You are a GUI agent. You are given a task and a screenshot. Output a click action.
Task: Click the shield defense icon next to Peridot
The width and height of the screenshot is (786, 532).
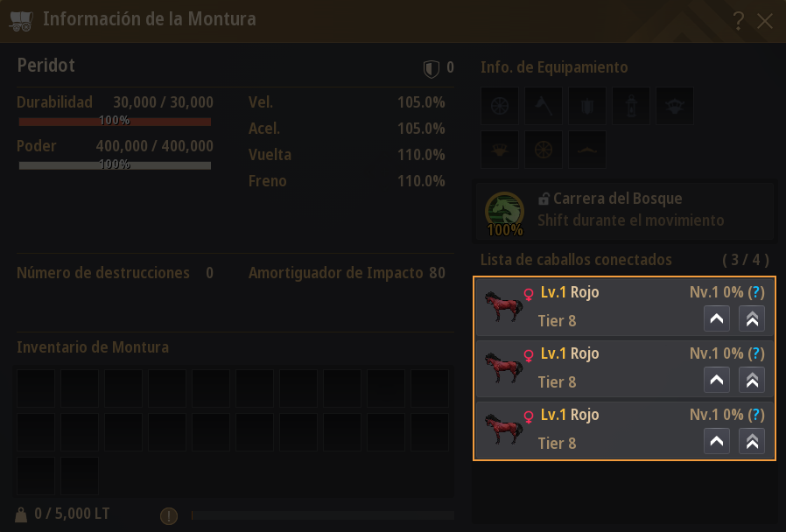pos(432,68)
